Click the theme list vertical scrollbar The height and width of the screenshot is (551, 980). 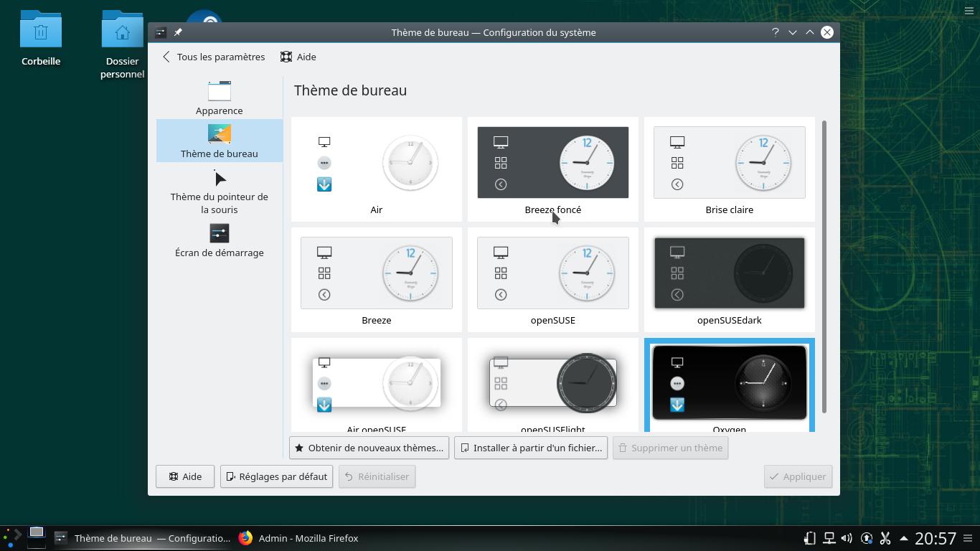(x=824, y=267)
